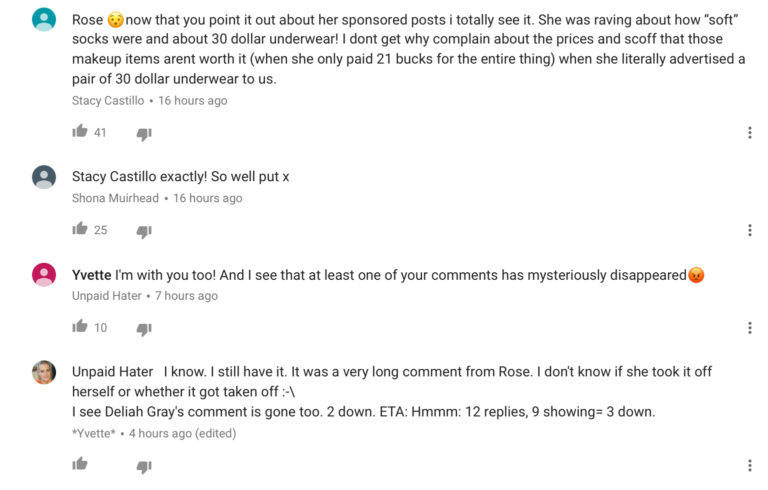Dislike Unpaid Hater's comment
The width and height of the screenshot is (768, 490).
[x=144, y=328]
